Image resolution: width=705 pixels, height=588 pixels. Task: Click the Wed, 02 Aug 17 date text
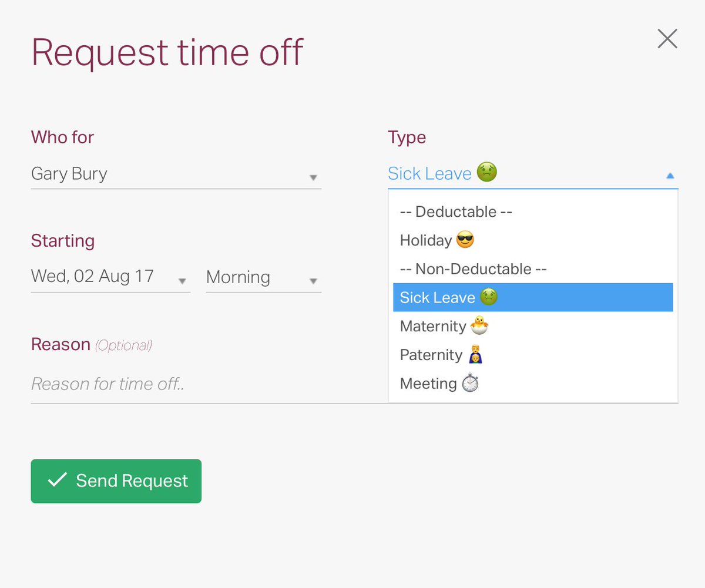[x=92, y=276]
